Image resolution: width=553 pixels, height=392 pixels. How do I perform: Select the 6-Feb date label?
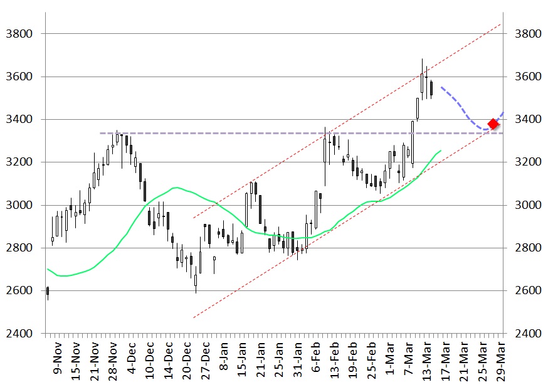coord(317,357)
